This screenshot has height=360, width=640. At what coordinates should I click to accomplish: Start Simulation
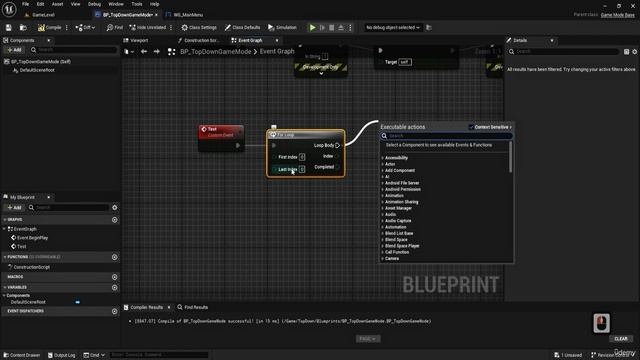(282, 27)
